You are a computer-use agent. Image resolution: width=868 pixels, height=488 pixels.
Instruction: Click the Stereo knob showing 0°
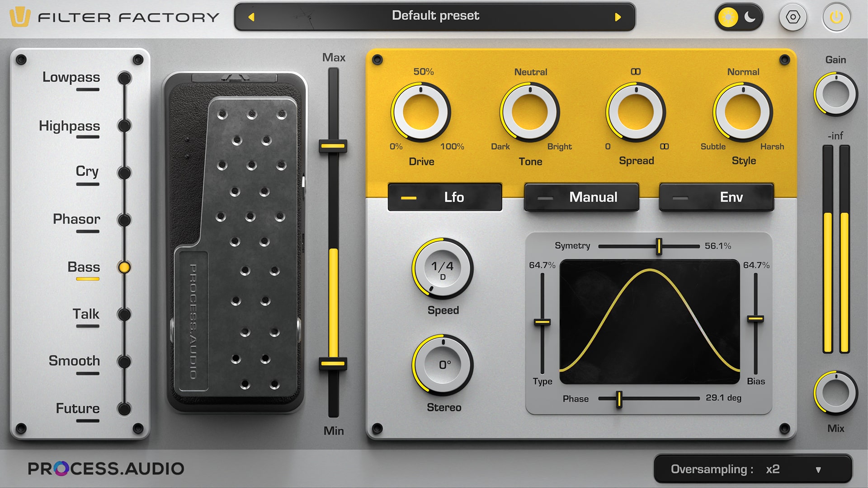443,365
